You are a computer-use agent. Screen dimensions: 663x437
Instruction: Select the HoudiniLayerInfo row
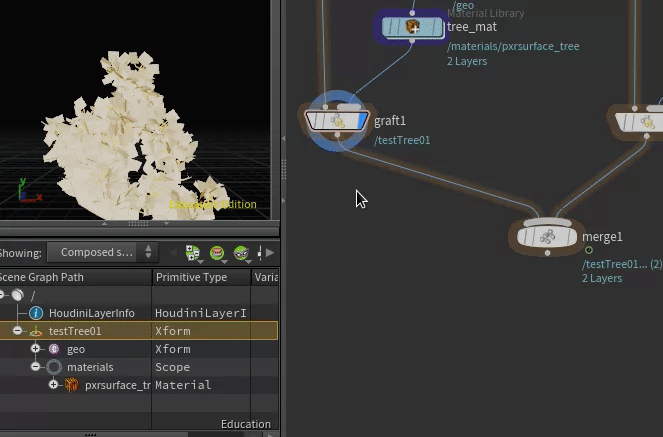pos(139,313)
